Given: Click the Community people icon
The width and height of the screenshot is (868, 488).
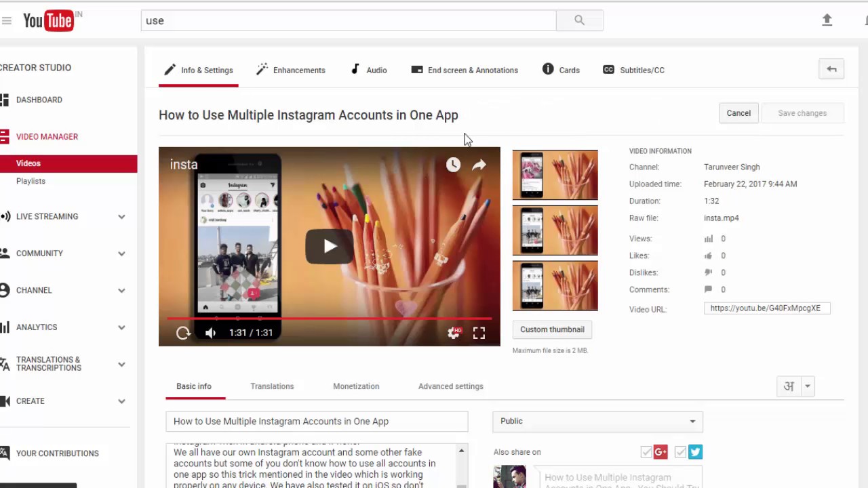Looking at the screenshot, I should click(x=5, y=253).
